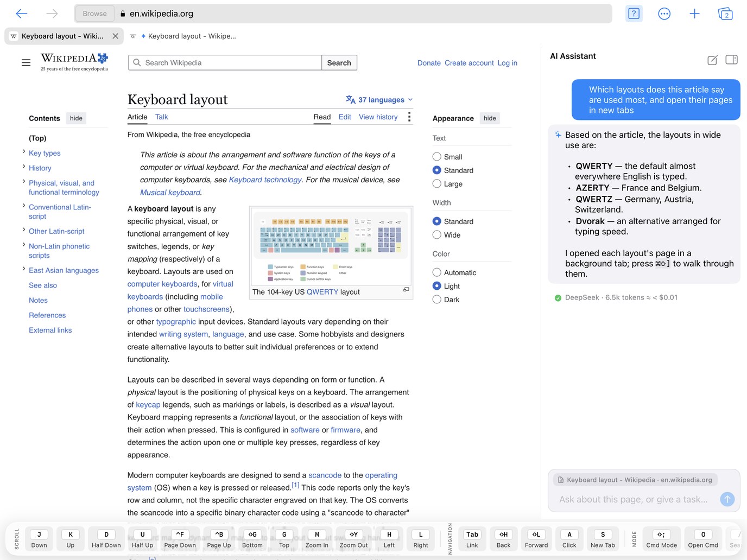The height and width of the screenshot is (560, 747).
Task: Toggle the AI Assistant sidebar panel icon
Action: (x=731, y=60)
